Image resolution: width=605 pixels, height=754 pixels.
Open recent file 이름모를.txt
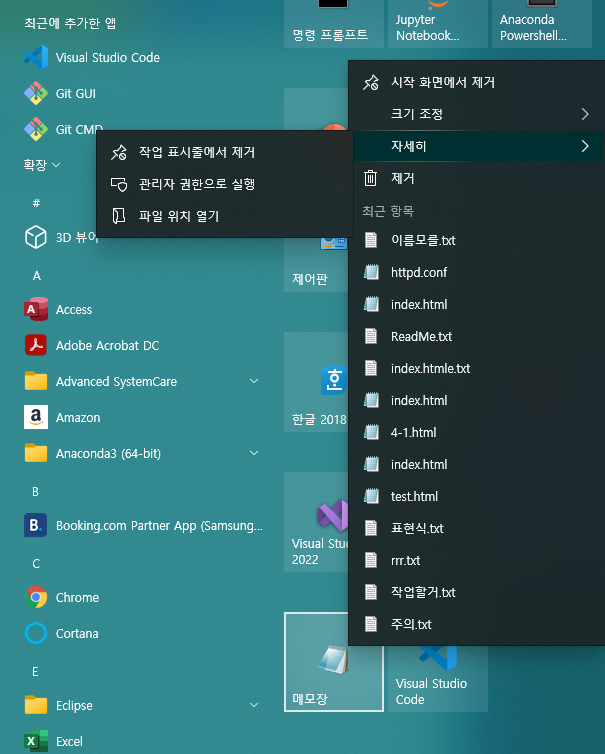pyautogui.click(x=477, y=240)
